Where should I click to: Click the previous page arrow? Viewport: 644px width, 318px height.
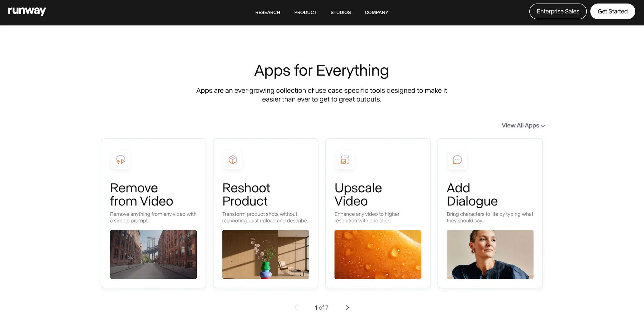point(296,307)
